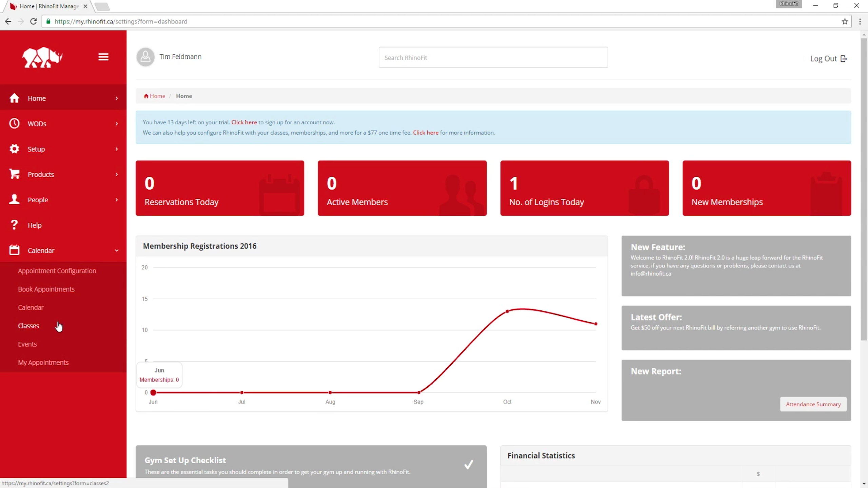This screenshot has width=868, height=488.
Task: Click the RhinoFit rhino logo icon
Action: 42,58
